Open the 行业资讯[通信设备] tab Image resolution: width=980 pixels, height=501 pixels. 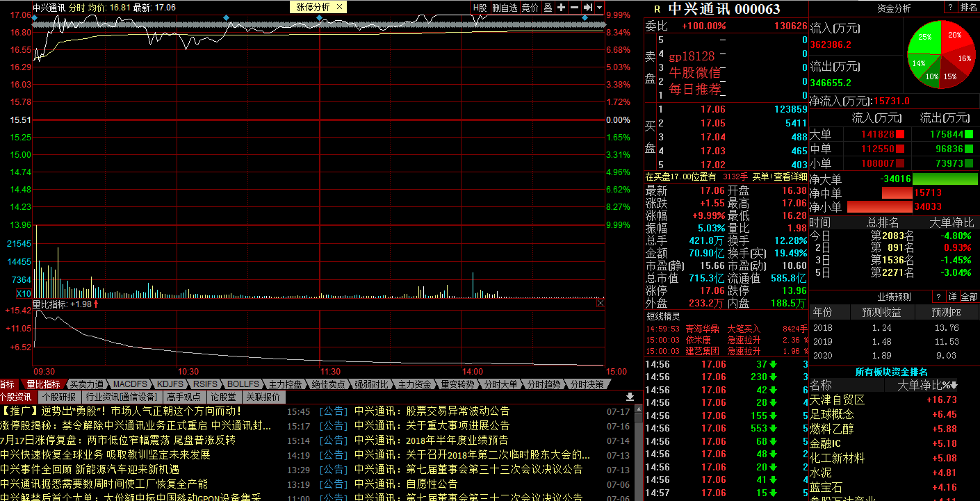[122, 397]
